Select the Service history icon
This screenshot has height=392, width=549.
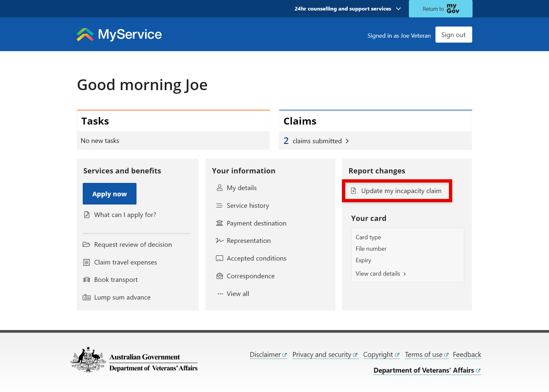219,206
